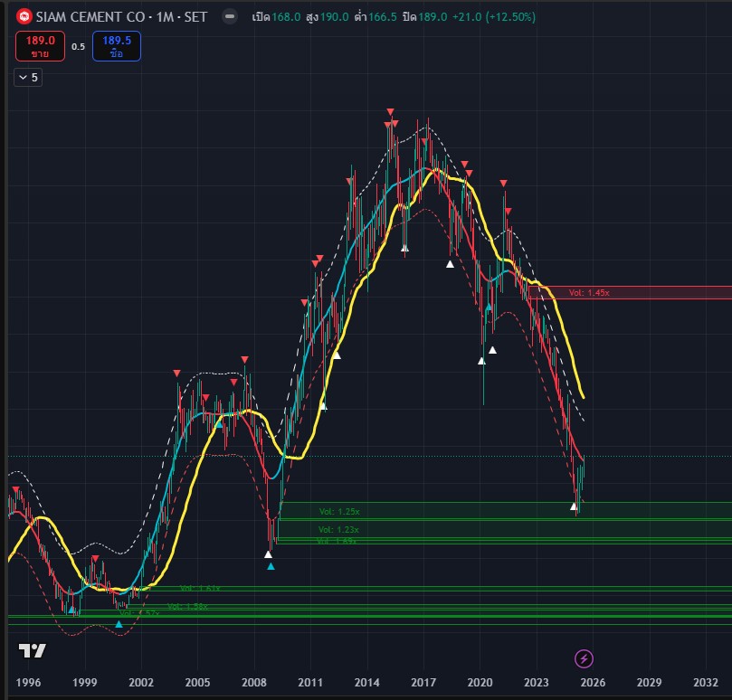Viewport: 732px width, 700px height.
Task: Select the green Vol: 1.25x support zone
Action: 506,511
